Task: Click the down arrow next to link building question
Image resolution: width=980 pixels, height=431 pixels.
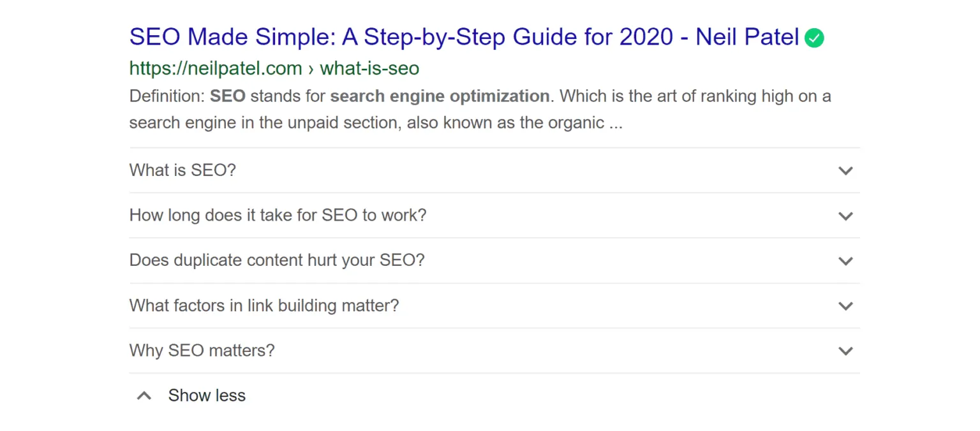Action: (x=845, y=306)
